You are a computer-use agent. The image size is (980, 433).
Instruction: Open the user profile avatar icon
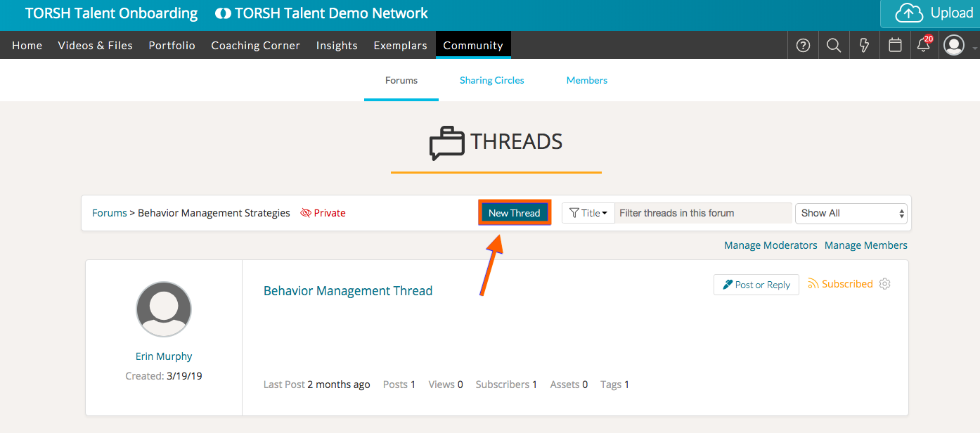tap(954, 45)
